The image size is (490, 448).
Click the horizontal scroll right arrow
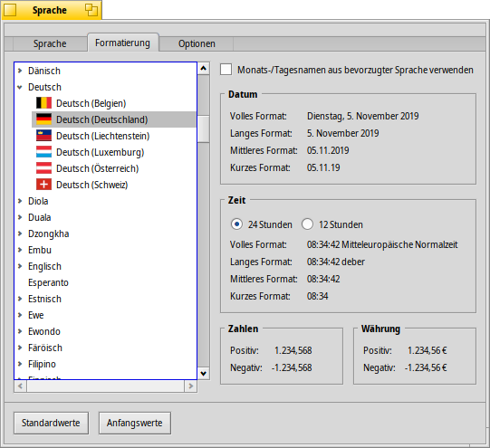[190, 386]
